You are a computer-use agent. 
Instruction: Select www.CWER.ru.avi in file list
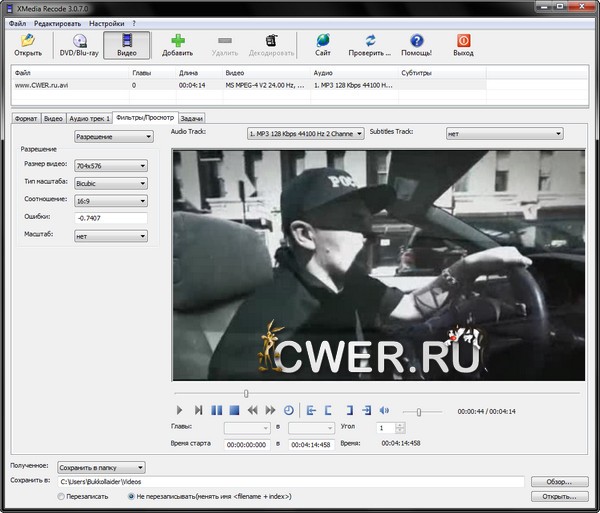pyautogui.click(x=42, y=85)
